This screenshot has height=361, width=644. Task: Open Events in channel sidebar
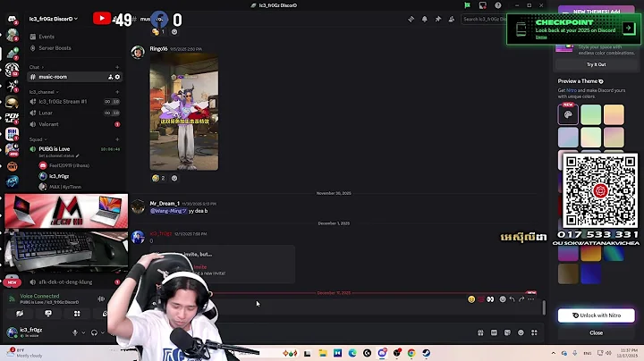(46, 37)
